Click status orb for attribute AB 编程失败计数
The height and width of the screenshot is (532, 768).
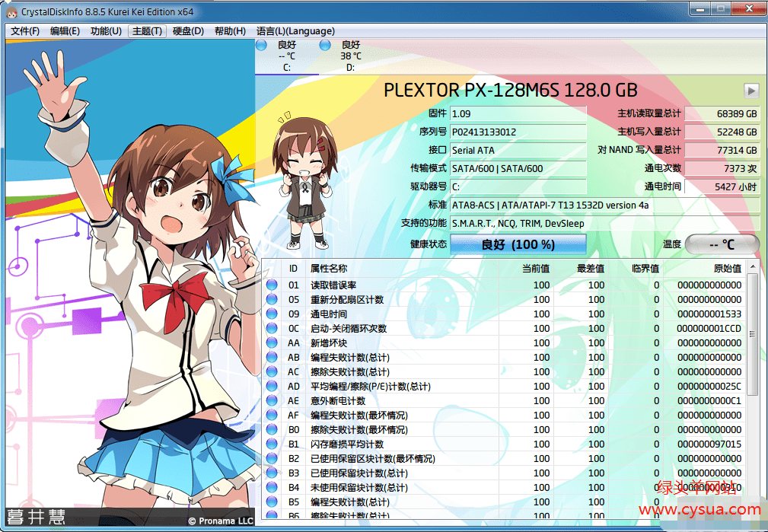[272, 357]
